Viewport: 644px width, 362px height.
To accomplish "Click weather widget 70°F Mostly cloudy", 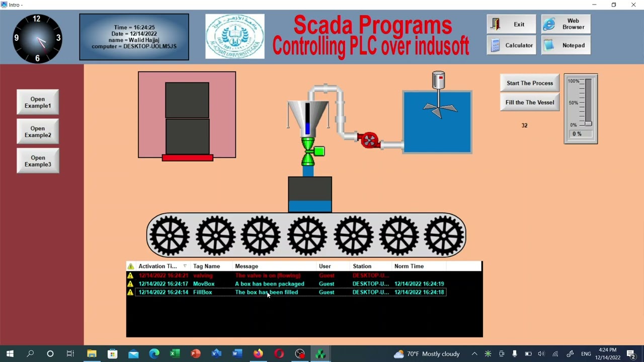I will 427,354.
